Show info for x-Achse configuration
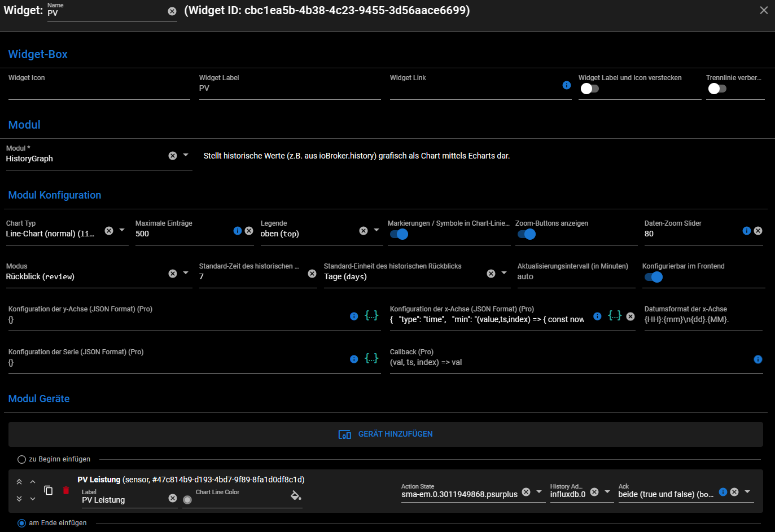Screen dimensions: 775x532 pyautogui.click(x=597, y=316)
